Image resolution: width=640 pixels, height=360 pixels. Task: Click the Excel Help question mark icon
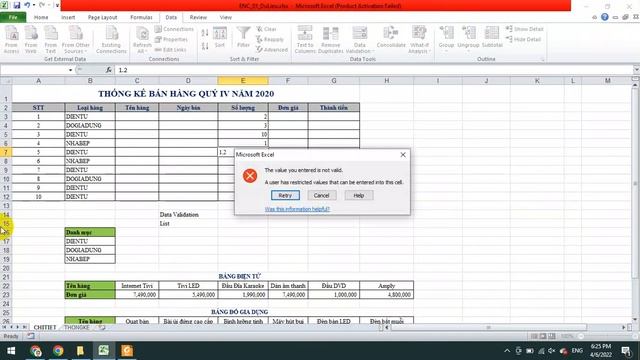click(604, 17)
